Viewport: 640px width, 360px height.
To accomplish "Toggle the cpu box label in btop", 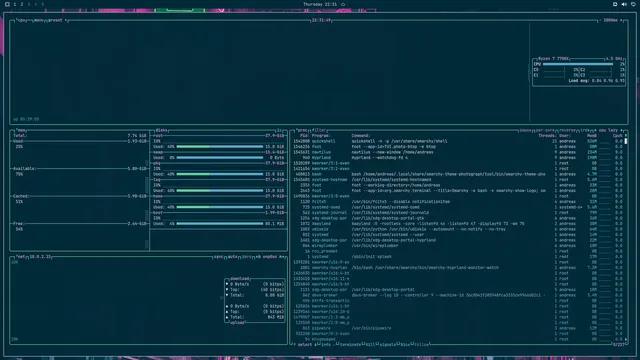I will click(x=21, y=20).
